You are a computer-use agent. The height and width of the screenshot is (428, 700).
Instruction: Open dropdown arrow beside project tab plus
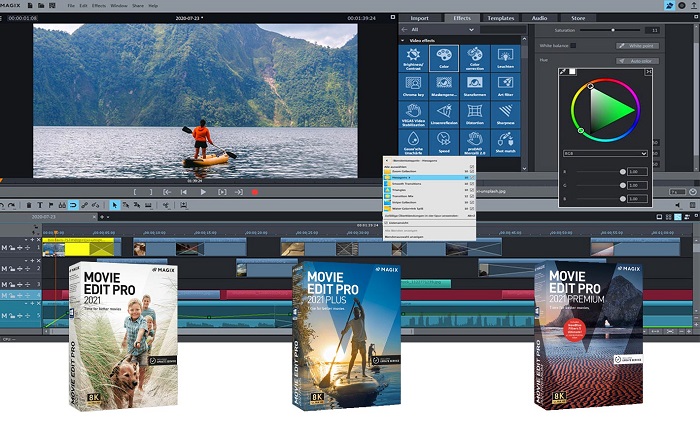tap(108, 217)
